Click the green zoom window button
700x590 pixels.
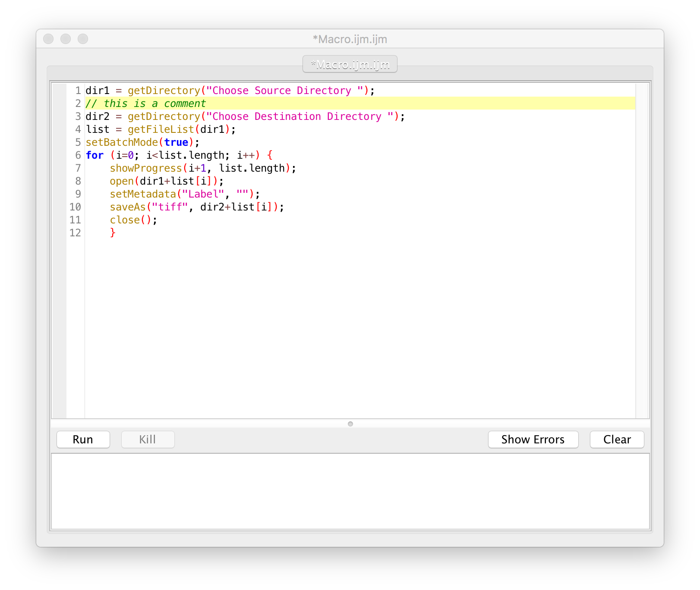[x=83, y=39]
